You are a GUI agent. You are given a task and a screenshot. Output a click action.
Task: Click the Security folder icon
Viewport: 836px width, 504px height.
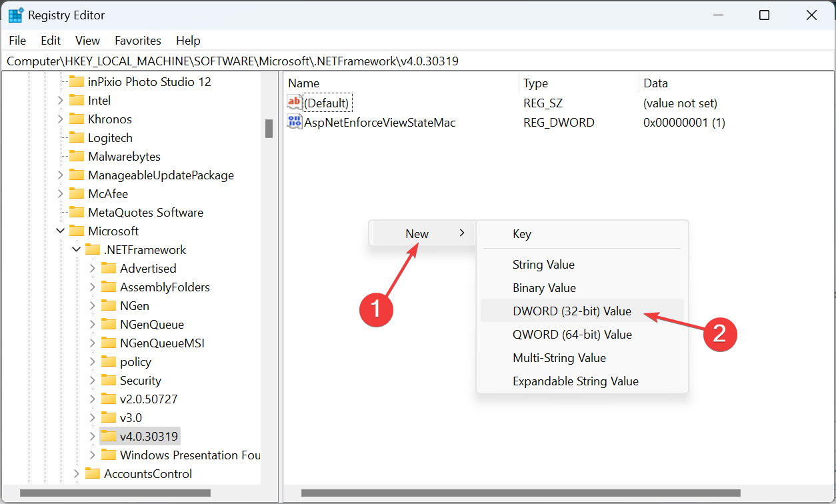[108, 380]
